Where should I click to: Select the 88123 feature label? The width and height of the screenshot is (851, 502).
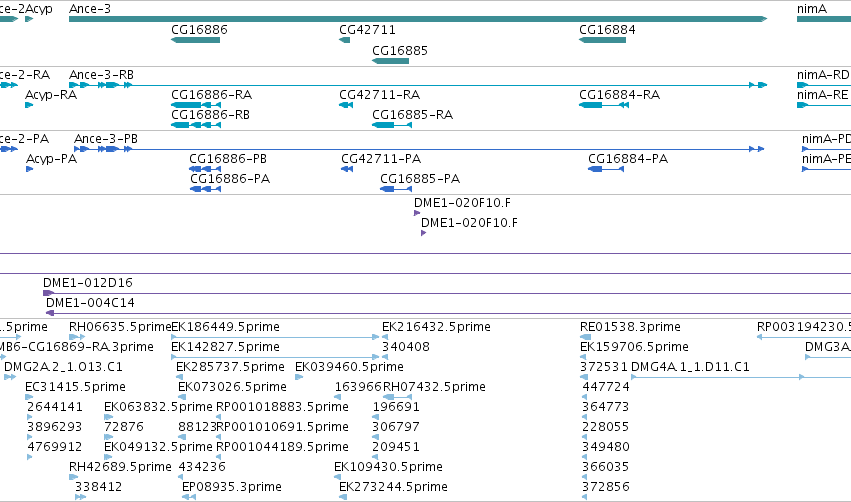point(197,427)
